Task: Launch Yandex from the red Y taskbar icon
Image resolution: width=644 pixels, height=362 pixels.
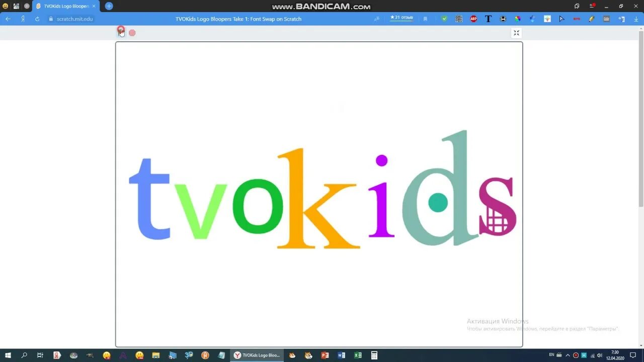Action: coord(57,355)
